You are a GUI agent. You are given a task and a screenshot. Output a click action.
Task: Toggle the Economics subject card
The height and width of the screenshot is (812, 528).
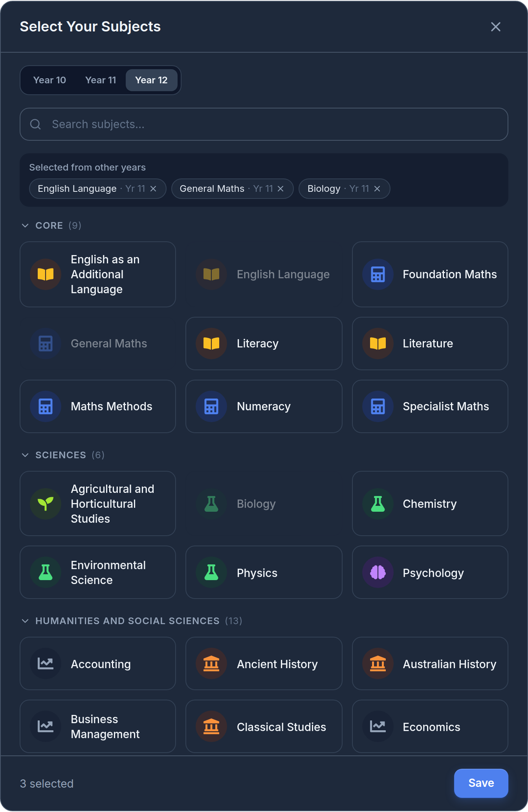tap(430, 726)
